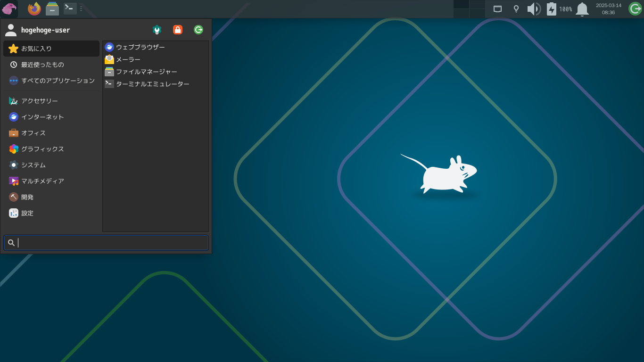Open the network connection indicator in the panel
Image resolution: width=644 pixels, height=362 pixels.
(497, 9)
